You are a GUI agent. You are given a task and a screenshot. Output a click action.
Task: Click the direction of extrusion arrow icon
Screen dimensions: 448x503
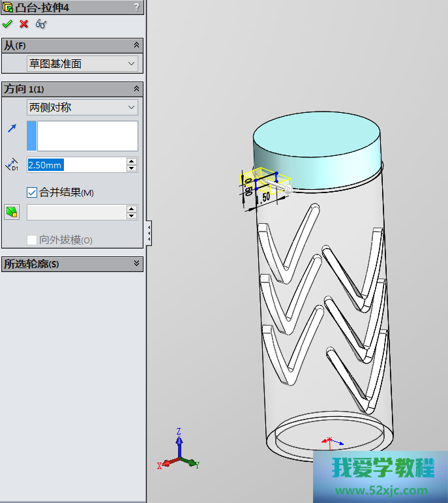point(12,129)
